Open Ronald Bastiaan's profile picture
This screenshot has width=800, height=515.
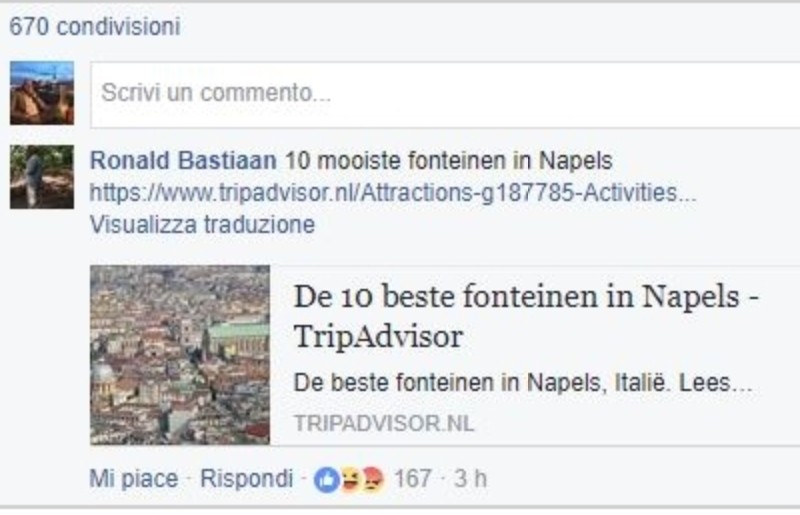(x=41, y=177)
